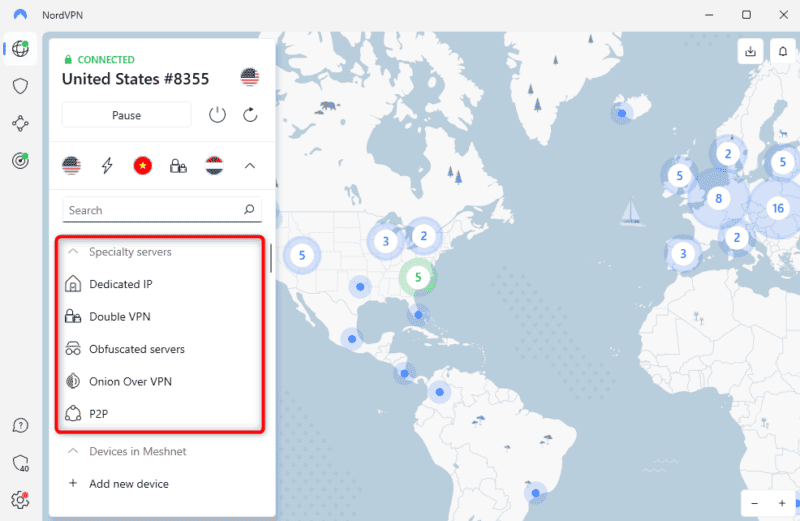Zoom in the map with plus button
800x521 pixels.
click(782, 504)
